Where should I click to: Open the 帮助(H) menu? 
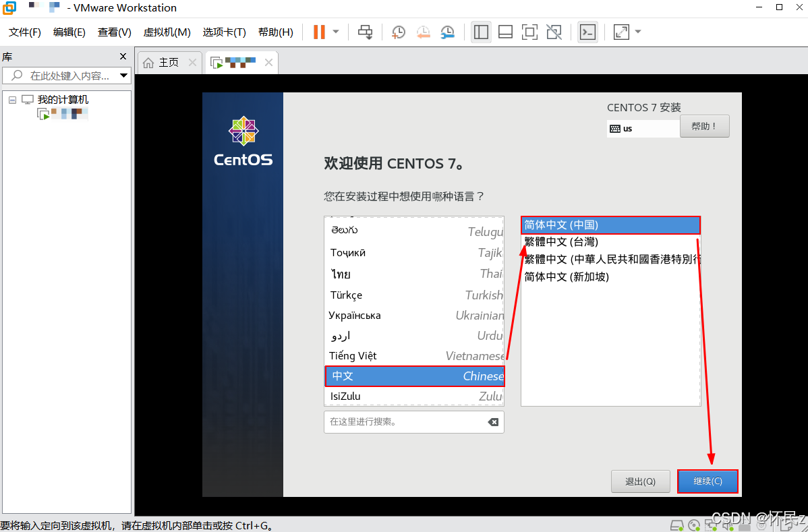pos(276,32)
